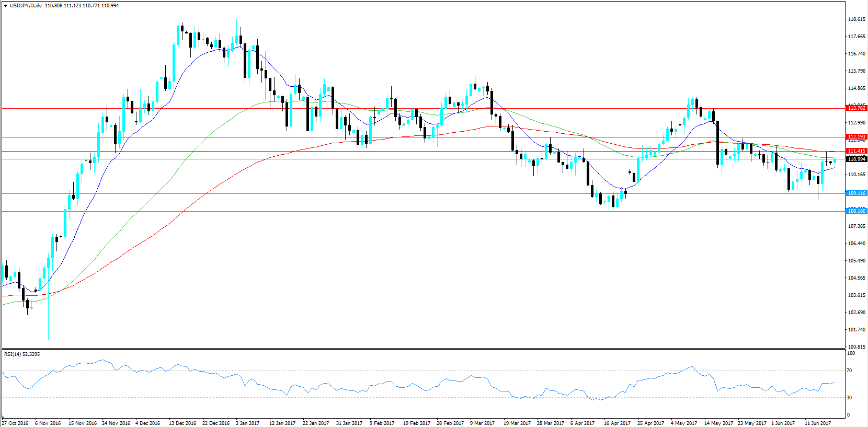Click the 9 Mar 2017 date label
868x427 pixels.
(483, 423)
